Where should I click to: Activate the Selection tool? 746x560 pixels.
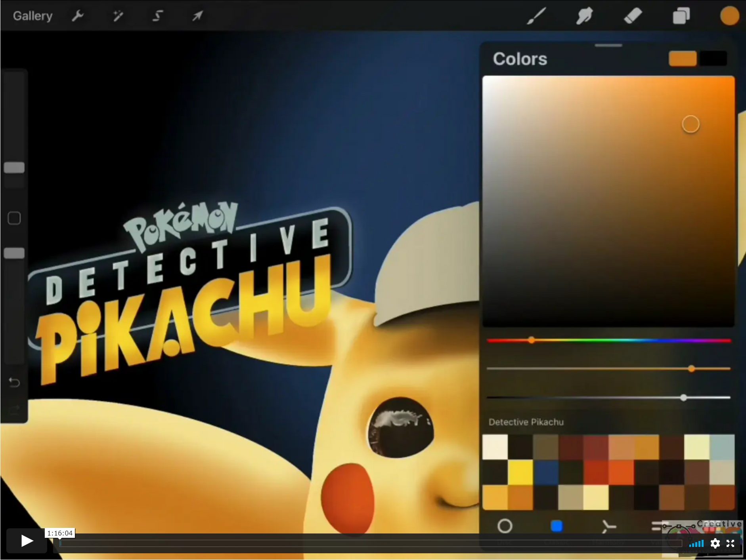coord(157,15)
